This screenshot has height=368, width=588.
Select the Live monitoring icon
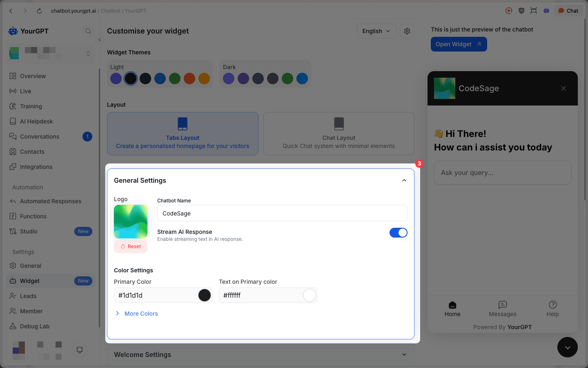tap(25, 91)
